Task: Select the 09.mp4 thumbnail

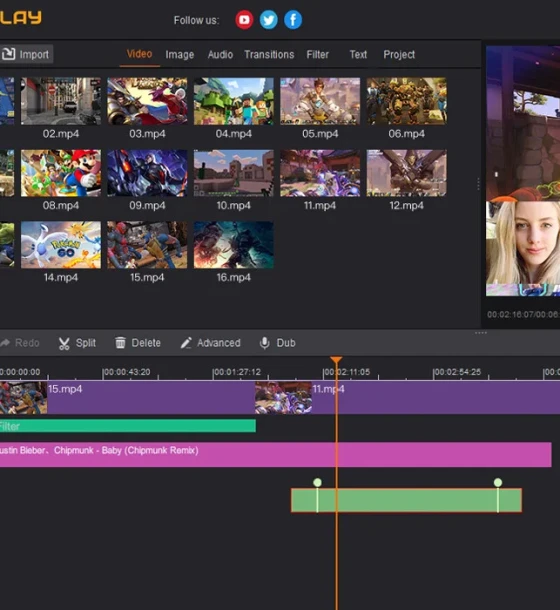Action: 147,173
